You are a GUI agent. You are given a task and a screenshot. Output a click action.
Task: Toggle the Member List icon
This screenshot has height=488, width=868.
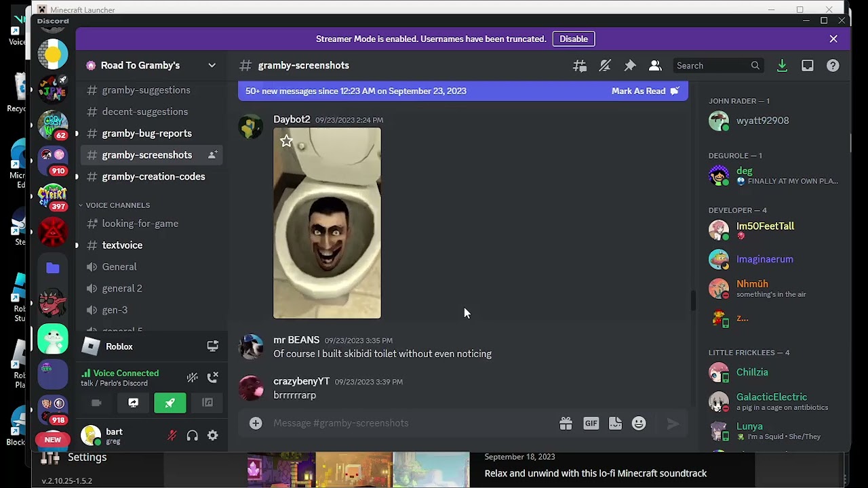655,66
